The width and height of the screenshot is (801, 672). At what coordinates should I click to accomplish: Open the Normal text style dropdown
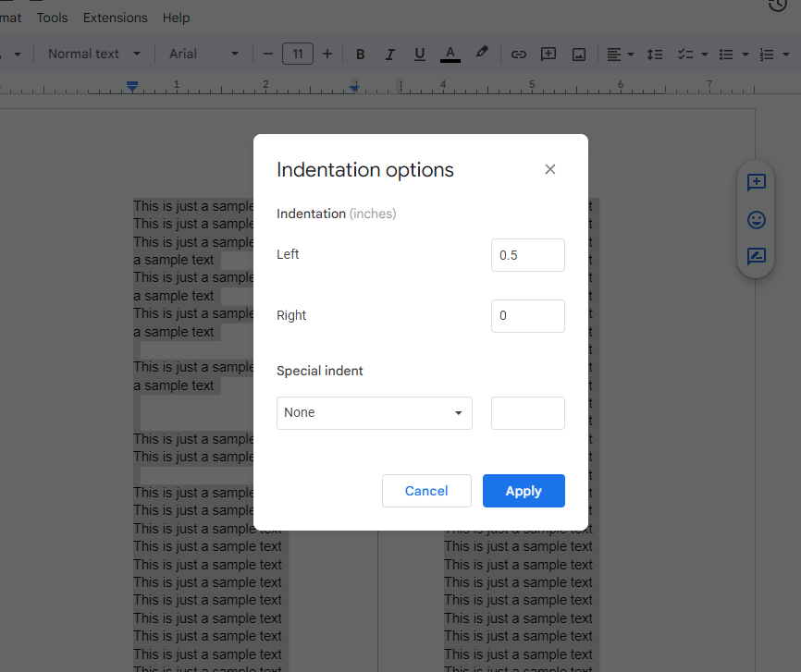(94, 55)
